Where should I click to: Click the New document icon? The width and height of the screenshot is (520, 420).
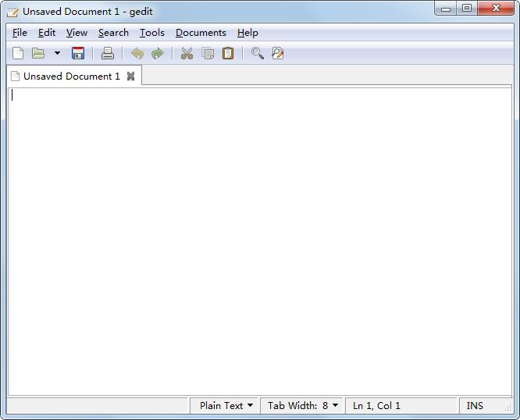tap(18, 54)
